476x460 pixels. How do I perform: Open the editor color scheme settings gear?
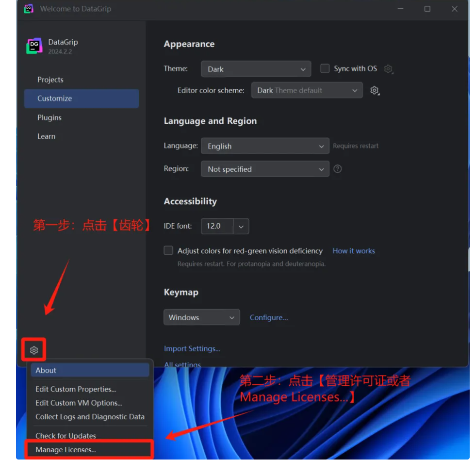tap(375, 90)
